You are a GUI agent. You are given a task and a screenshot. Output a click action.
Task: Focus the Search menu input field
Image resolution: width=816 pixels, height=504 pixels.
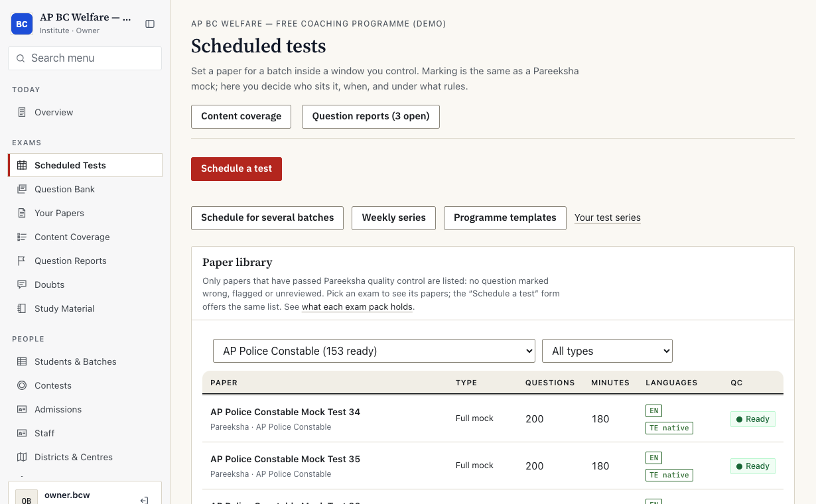pyautogui.click(x=85, y=58)
